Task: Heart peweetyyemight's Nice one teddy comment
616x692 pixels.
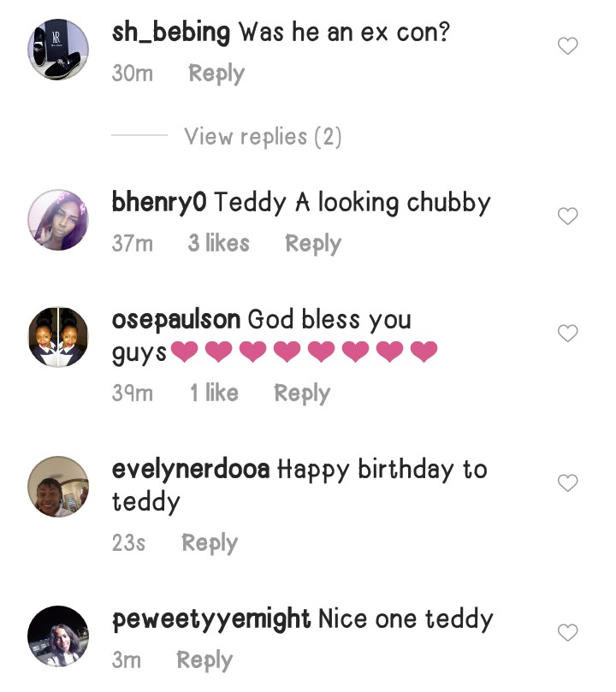Action: coord(568,633)
